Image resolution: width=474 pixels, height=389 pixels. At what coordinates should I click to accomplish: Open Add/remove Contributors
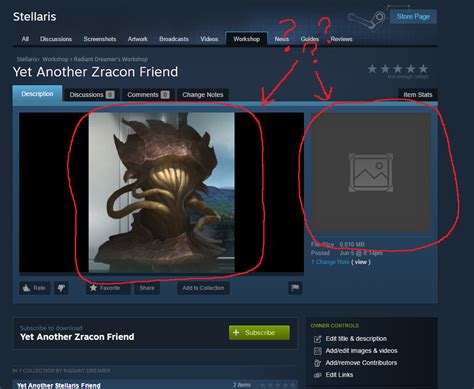click(x=361, y=363)
